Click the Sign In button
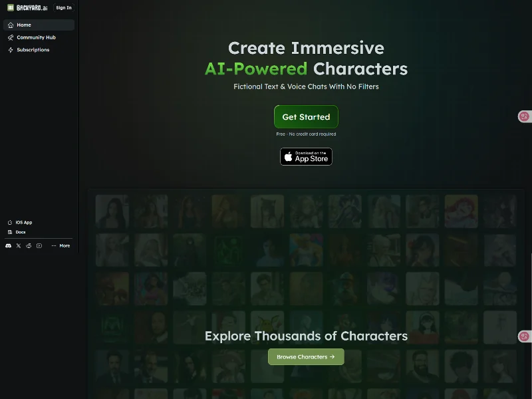Viewport: 532px width, 399px height. point(64,7)
